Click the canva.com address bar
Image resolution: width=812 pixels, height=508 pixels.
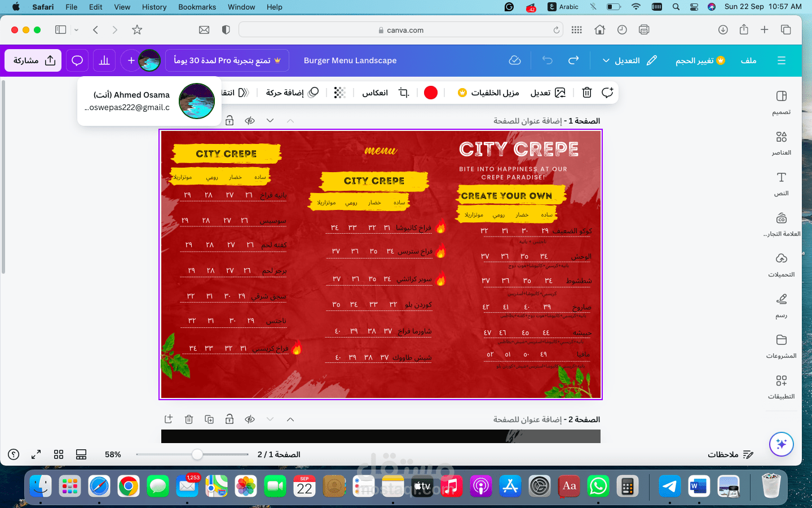click(x=401, y=30)
